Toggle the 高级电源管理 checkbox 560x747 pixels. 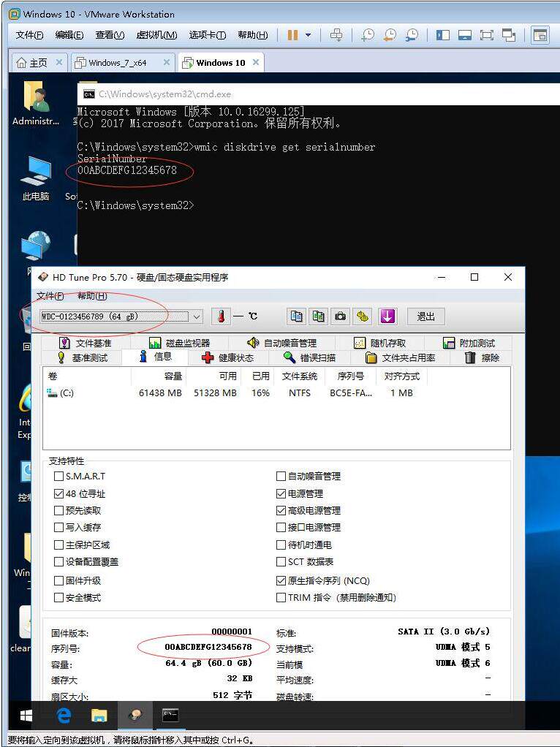click(281, 511)
